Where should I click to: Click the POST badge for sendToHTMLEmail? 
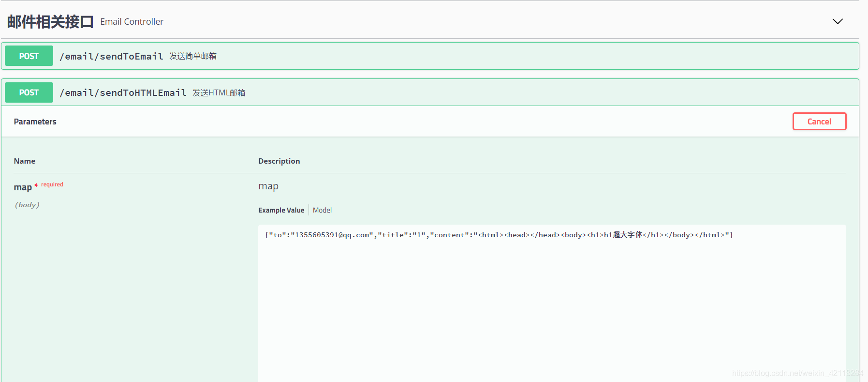(29, 92)
